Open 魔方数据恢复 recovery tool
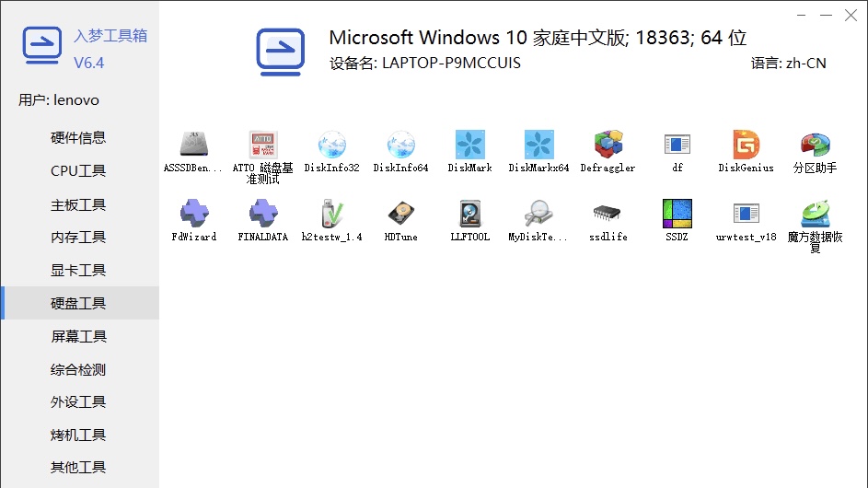This screenshot has height=488, width=868. pos(815,214)
